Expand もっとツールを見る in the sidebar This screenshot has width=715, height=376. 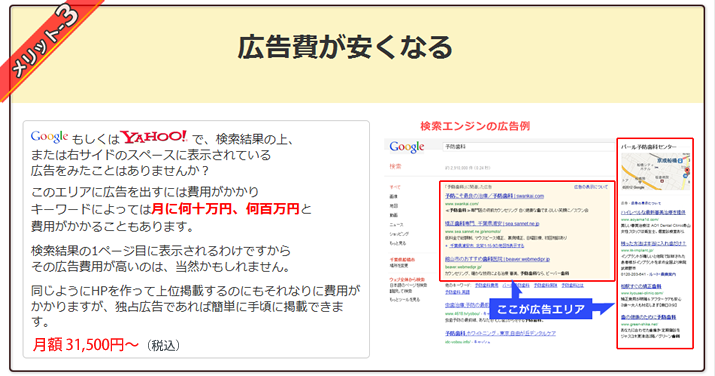(404, 299)
